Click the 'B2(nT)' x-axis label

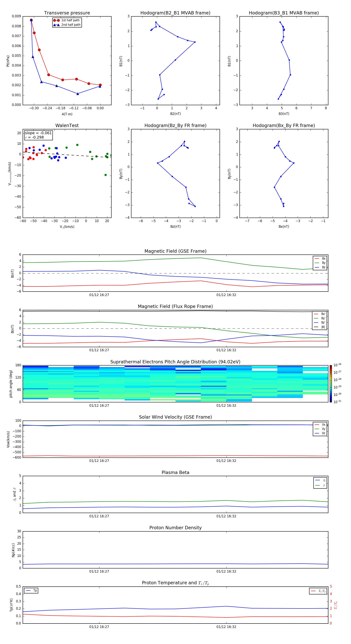pyautogui.click(x=175, y=114)
